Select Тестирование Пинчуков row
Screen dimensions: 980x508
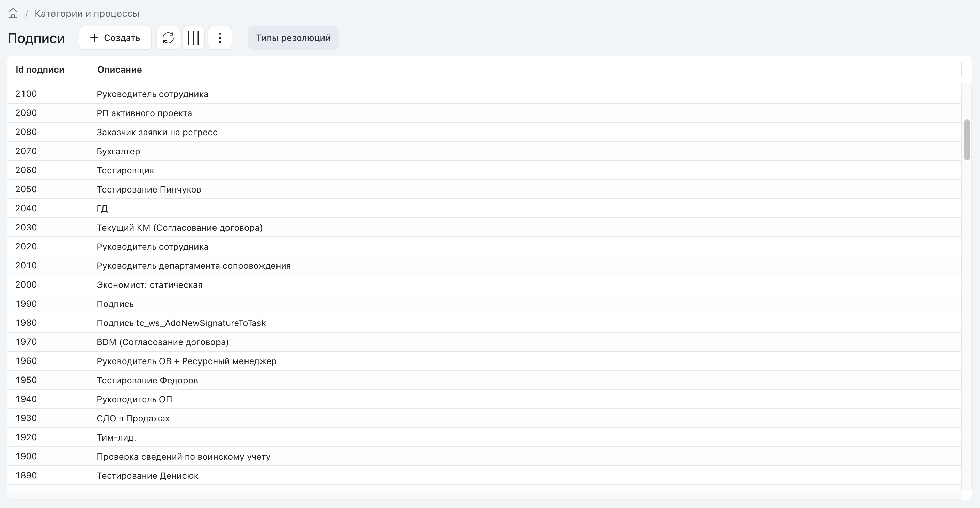coord(484,189)
